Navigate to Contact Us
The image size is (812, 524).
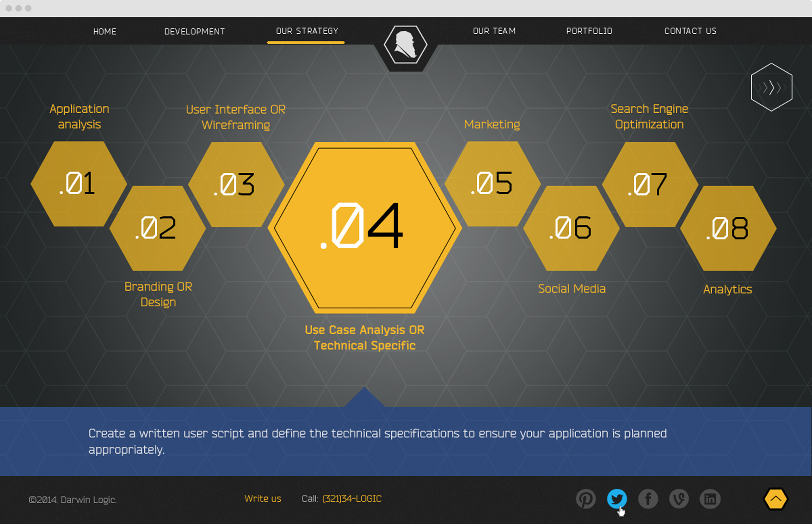690,31
